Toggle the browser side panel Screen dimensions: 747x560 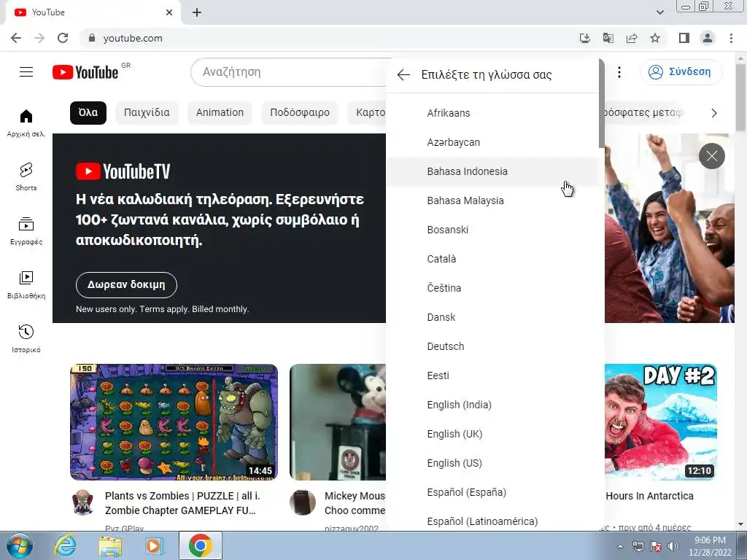684,38
